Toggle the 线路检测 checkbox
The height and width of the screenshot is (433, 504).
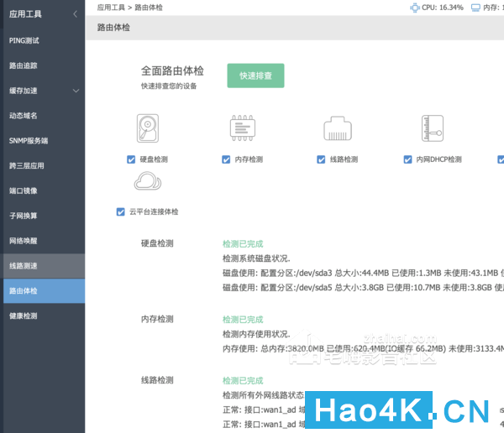[x=321, y=159]
